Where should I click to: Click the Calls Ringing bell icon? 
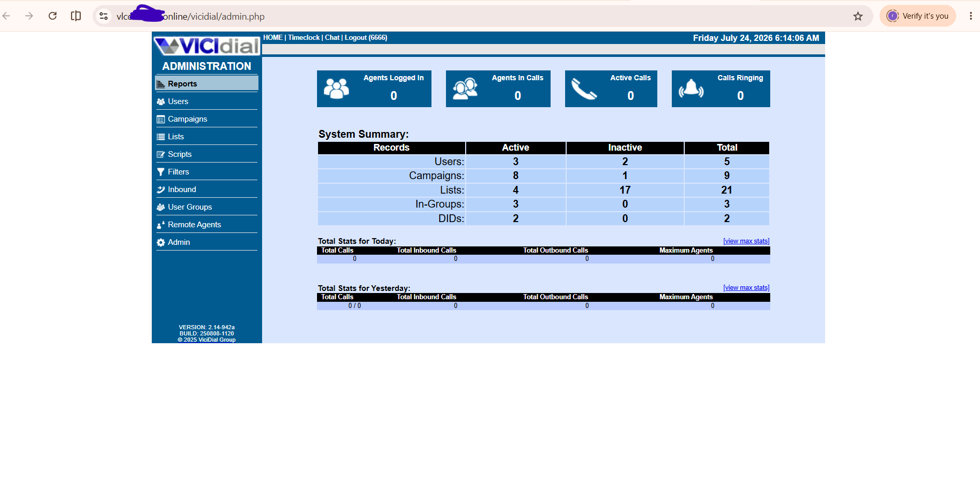(x=691, y=89)
